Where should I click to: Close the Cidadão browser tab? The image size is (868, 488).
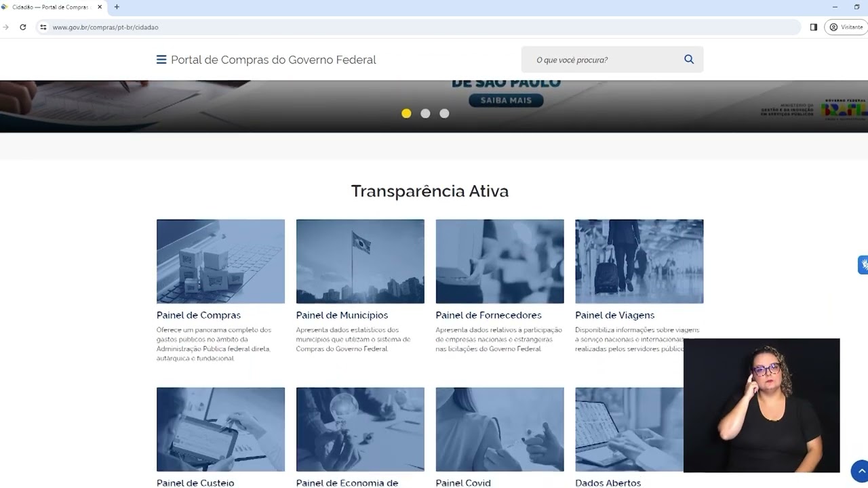100,7
